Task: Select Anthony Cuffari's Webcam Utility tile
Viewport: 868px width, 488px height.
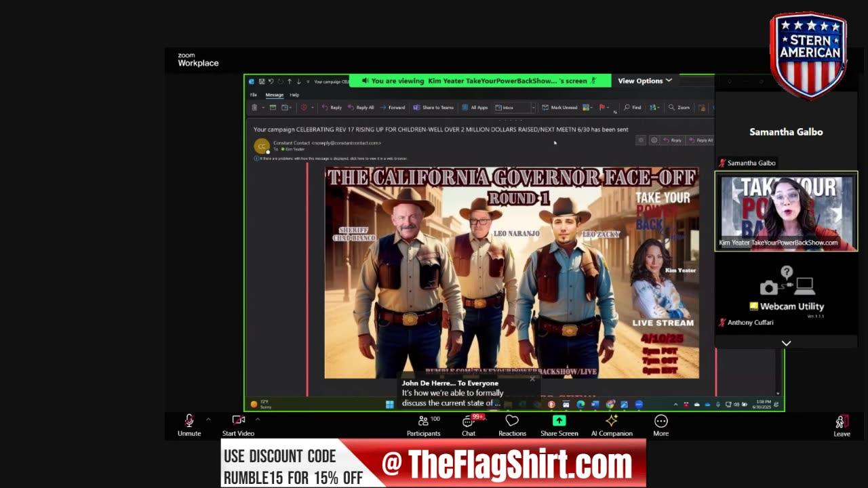Action: pos(786,293)
